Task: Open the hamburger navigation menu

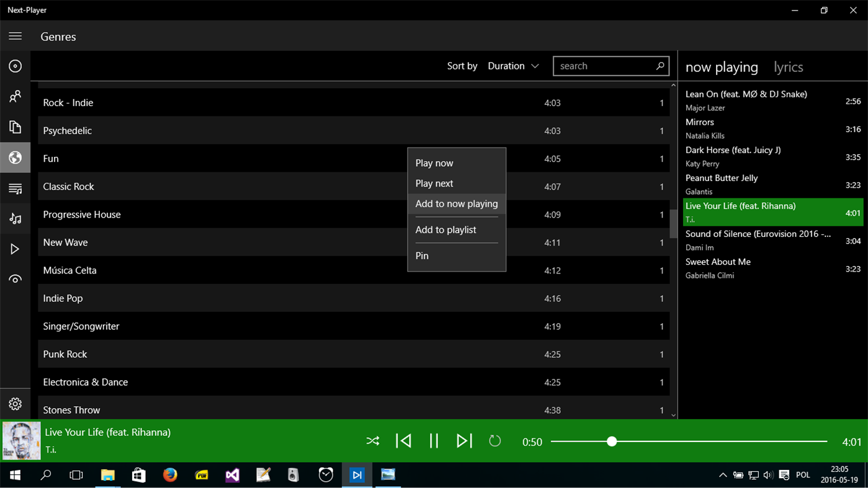Action: coord(16,35)
